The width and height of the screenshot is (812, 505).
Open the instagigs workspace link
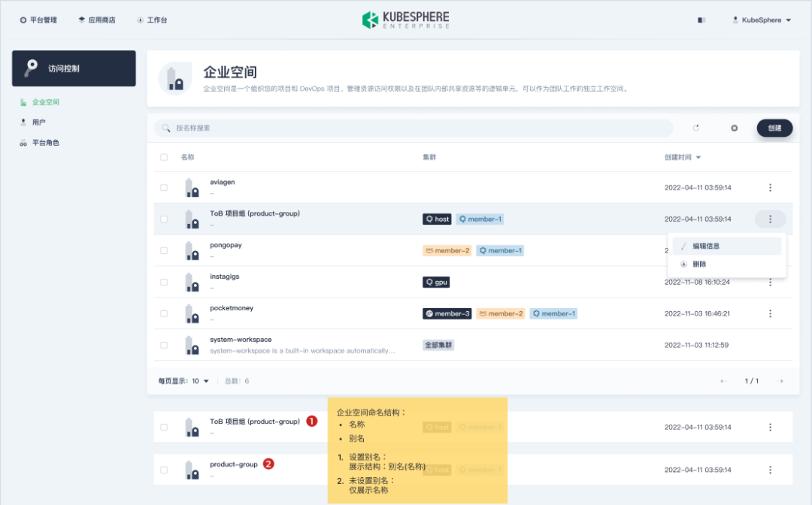point(224,277)
